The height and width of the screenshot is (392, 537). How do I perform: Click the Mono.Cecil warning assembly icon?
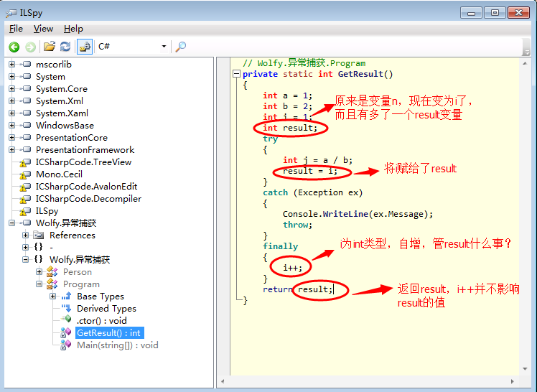tap(25, 174)
